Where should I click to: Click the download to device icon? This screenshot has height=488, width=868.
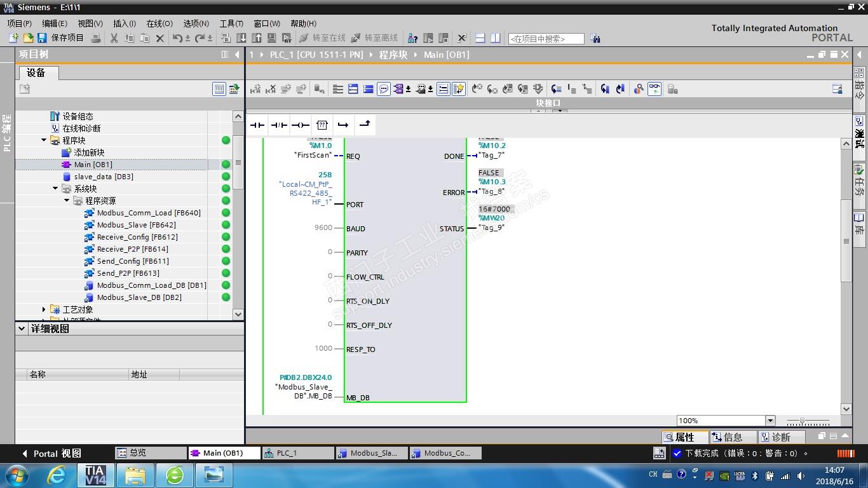pos(241,38)
